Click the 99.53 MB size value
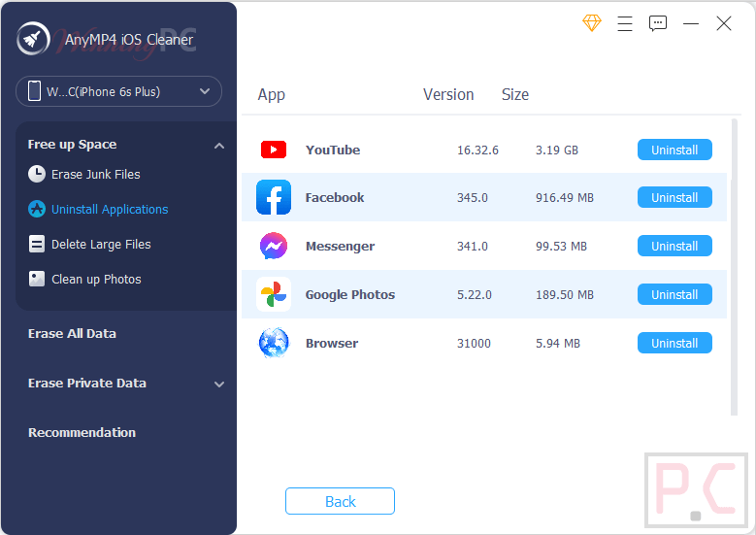Image resolution: width=756 pixels, height=535 pixels. click(x=561, y=247)
